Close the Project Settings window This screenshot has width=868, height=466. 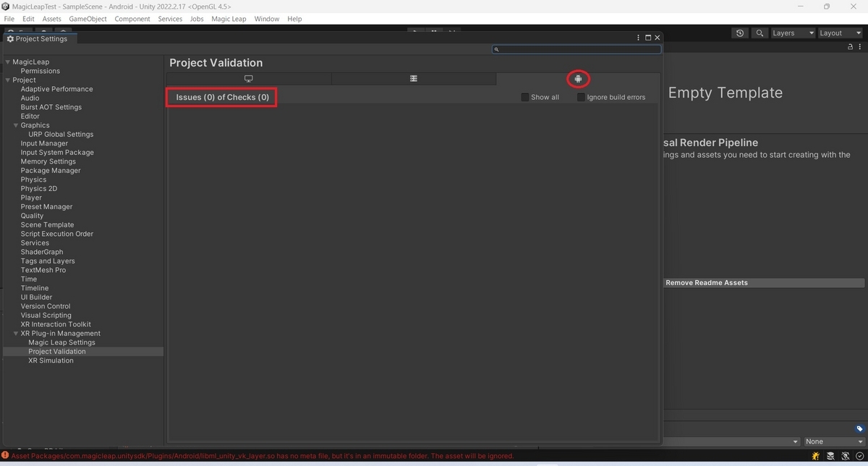[x=657, y=38]
